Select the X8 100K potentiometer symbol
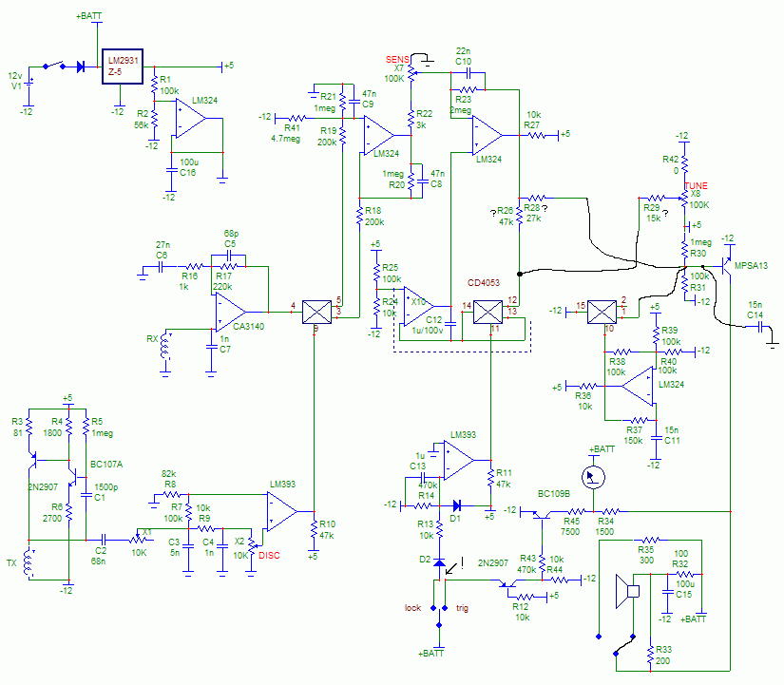This screenshot has height=685, width=784. [x=685, y=199]
